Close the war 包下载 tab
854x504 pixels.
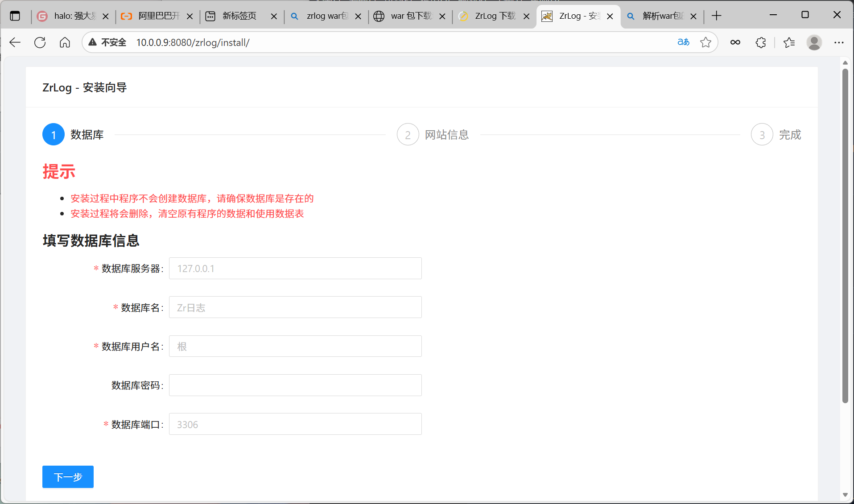click(x=442, y=17)
